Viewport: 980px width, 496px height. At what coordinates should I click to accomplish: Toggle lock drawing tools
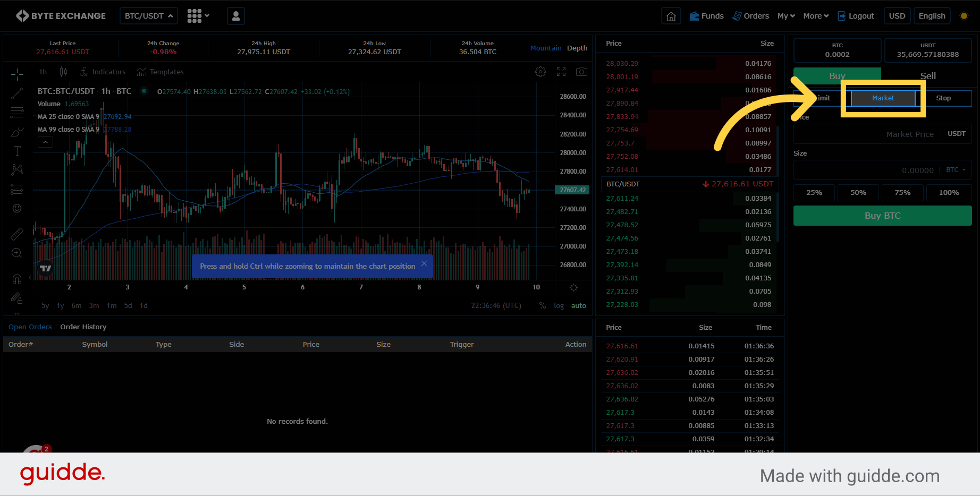pos(17,298)
